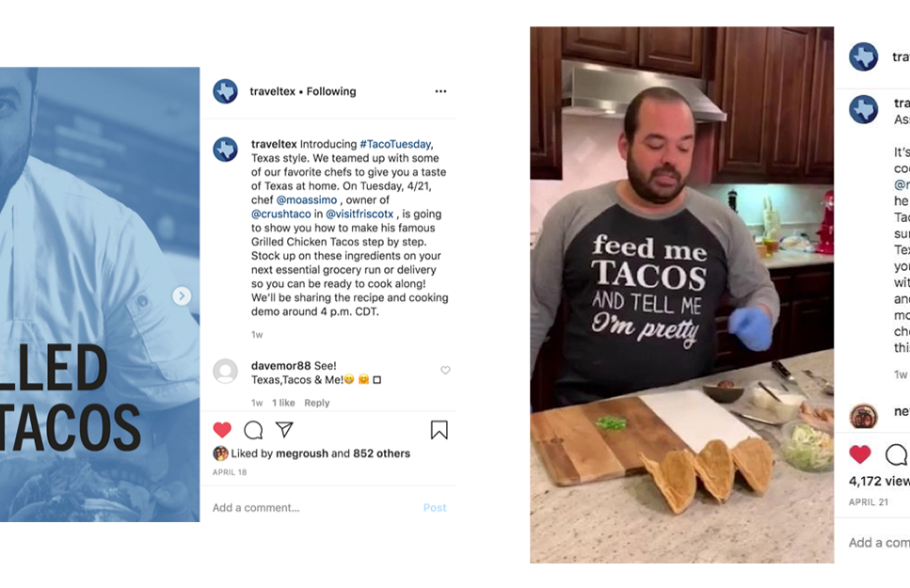Image resolution: width=910 pixels, height=588 pixels.
Task: Open the @moassimo mention link
Action: pos(307,199)
